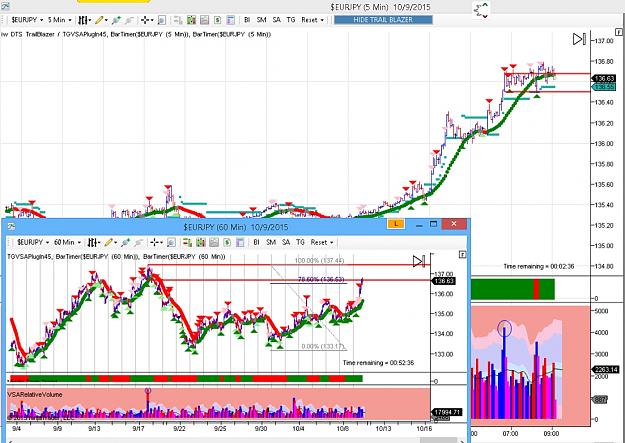Expand crosshair dropdown arrow in 5 Min toolbar
This screenshot has height=443, width=625.
[x=152, y=20]
